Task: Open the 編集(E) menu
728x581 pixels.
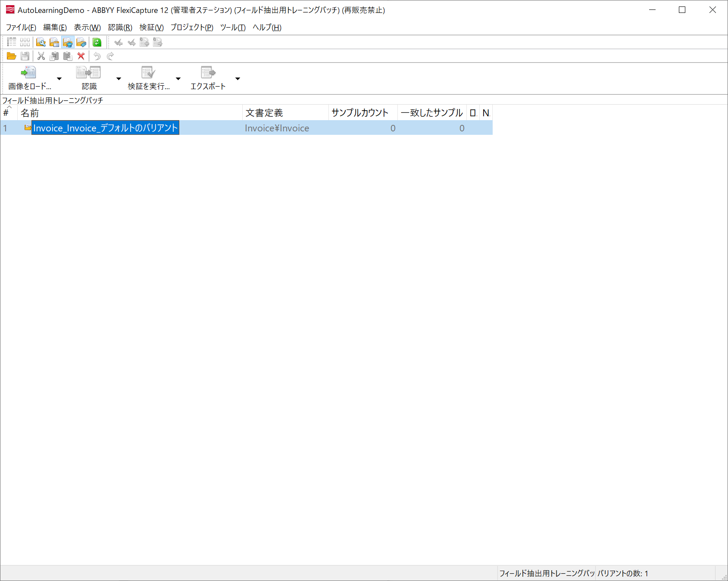Action: (55, 28)
